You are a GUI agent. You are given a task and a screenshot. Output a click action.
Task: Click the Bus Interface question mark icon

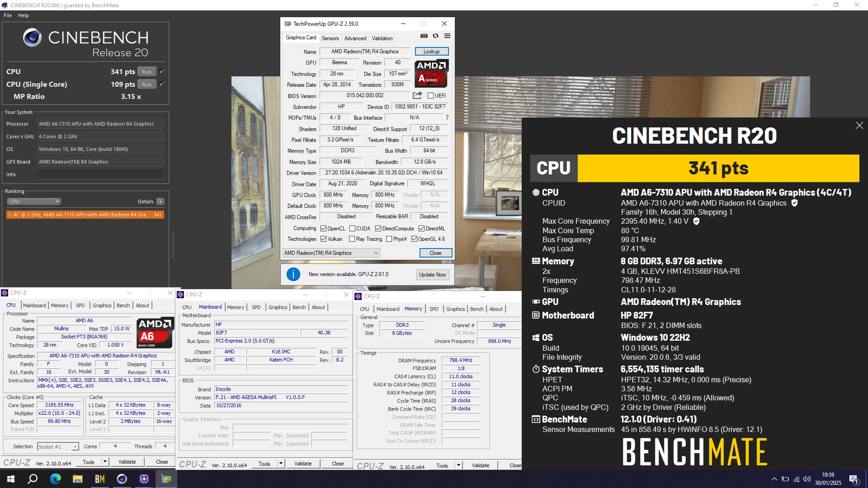447,117
